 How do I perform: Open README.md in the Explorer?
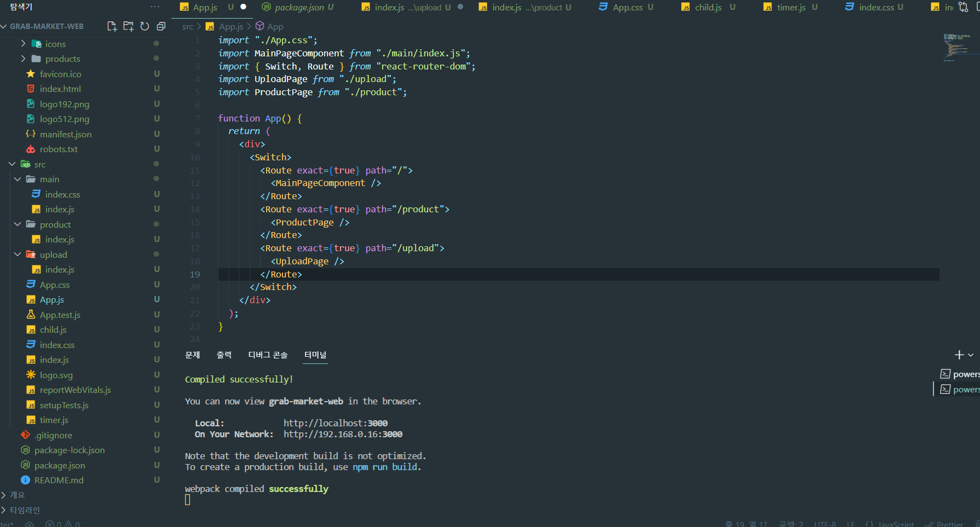59,480
